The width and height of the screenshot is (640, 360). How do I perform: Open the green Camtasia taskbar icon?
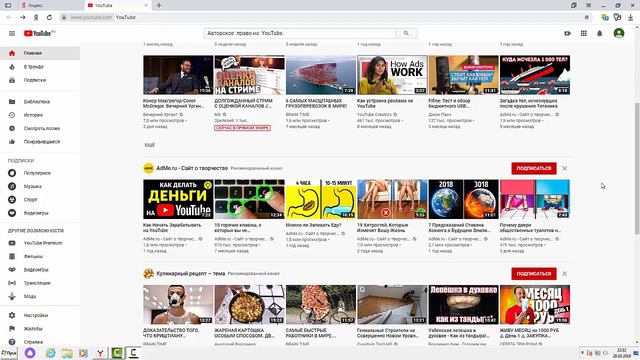117,353
